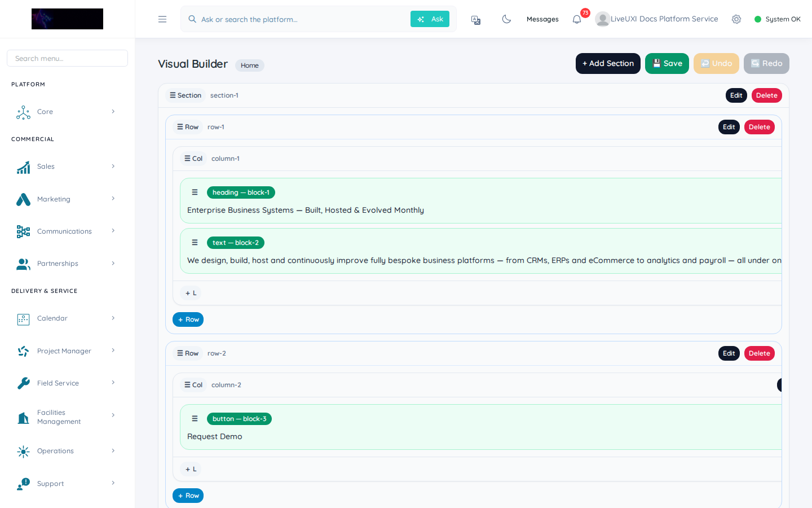Click the Core network icon
The image size is (812, 508).
pyautogui.click(x=23, y=112)
